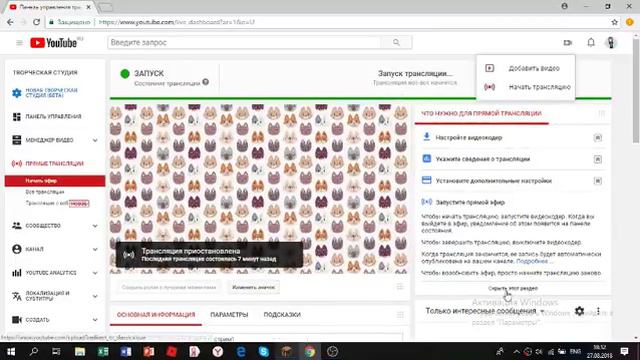Open the Windows Start button
Screen dimensions: 640x360
tap(11, 351)
